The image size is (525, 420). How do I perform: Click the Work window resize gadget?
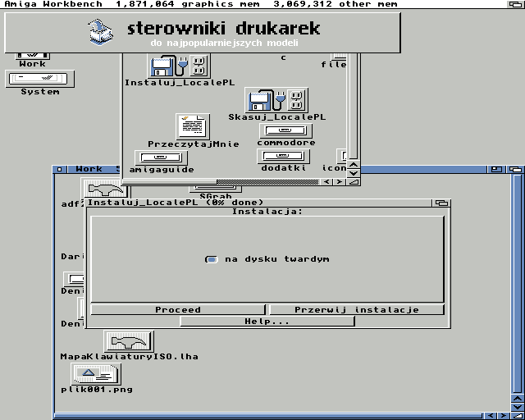(x=518, y=416)
